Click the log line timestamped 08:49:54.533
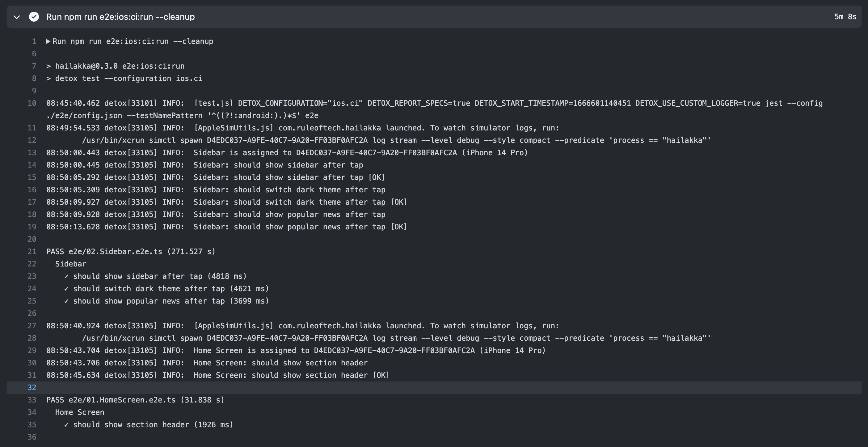 (x=303, y=128)
